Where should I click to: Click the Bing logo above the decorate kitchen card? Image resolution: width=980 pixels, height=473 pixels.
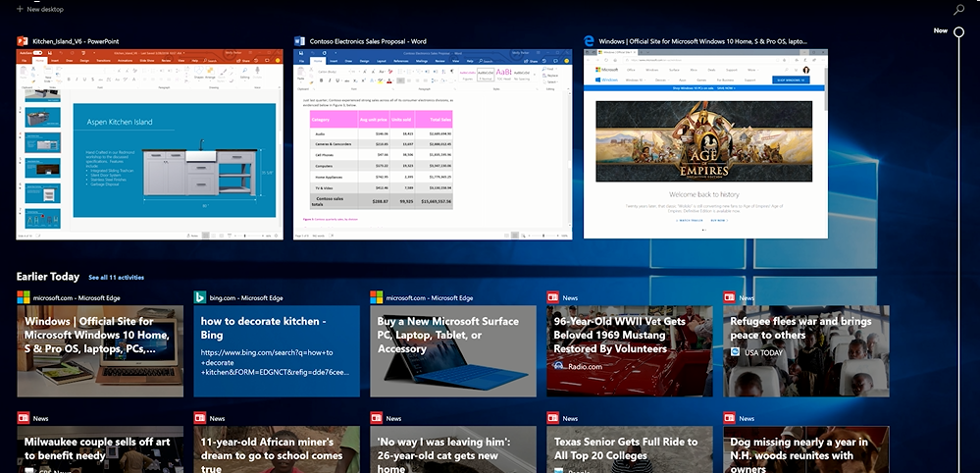coord(200,297)
